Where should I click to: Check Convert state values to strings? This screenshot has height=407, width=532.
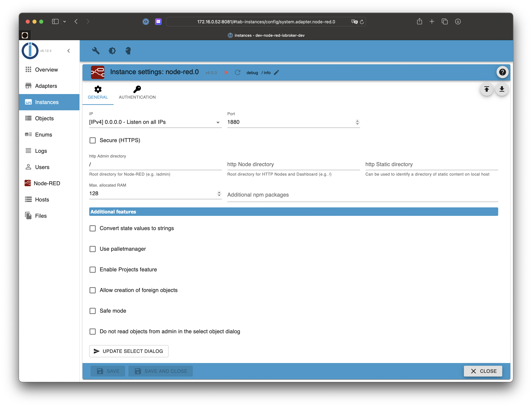point(92,229)
